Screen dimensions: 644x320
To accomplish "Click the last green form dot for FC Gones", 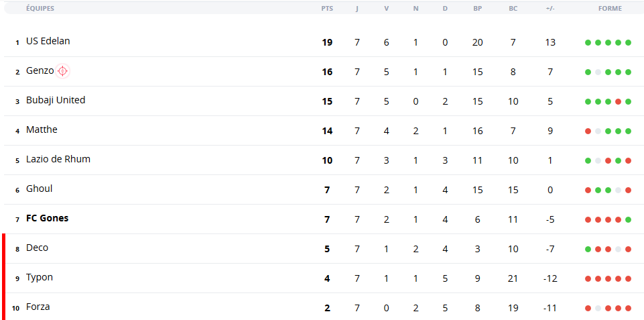I will (628, 219).
